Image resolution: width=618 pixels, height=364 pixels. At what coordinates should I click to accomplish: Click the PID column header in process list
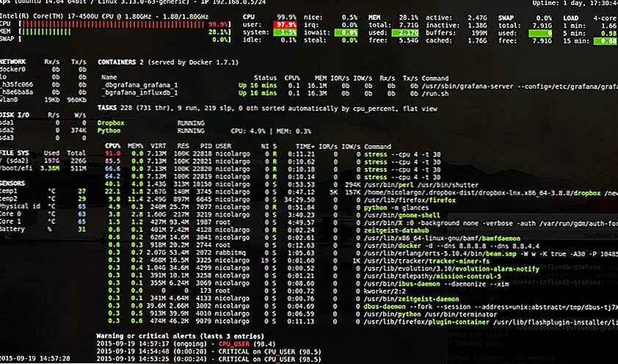tap(206, 146)
